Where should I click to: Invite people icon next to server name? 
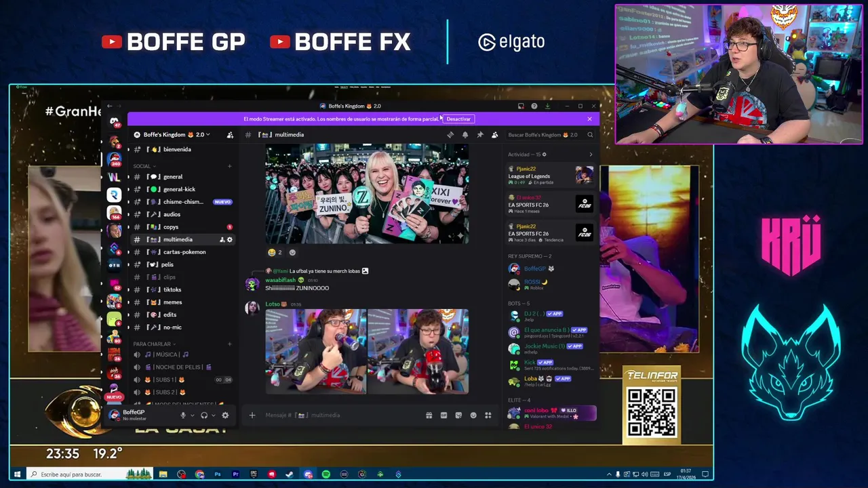coord(230,135)
